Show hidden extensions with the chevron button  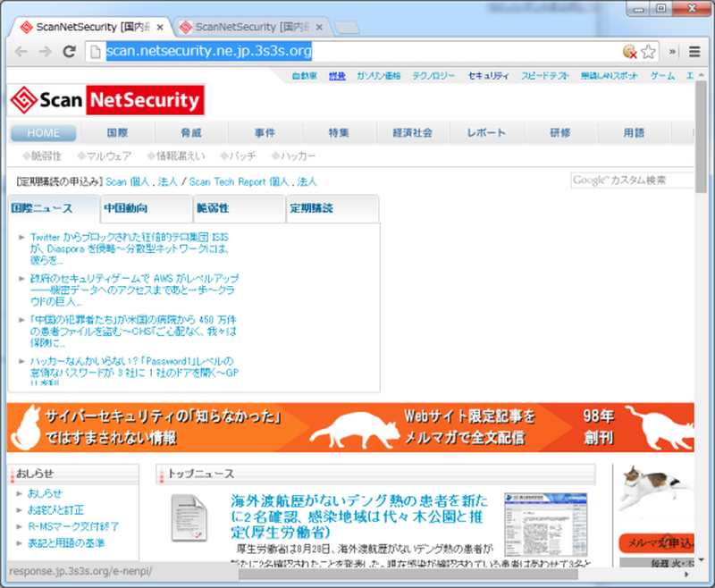pyautogui.click(x=673, y=52)
